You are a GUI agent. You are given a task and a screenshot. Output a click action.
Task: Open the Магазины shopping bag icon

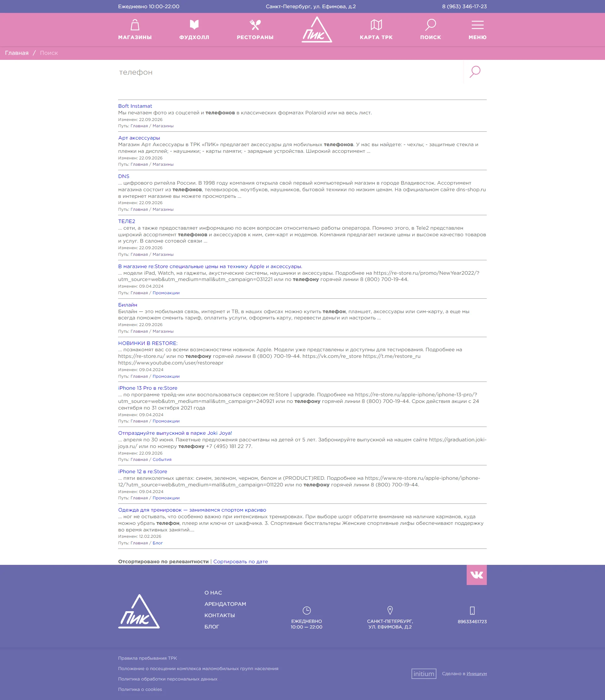(x=135, y=25)
